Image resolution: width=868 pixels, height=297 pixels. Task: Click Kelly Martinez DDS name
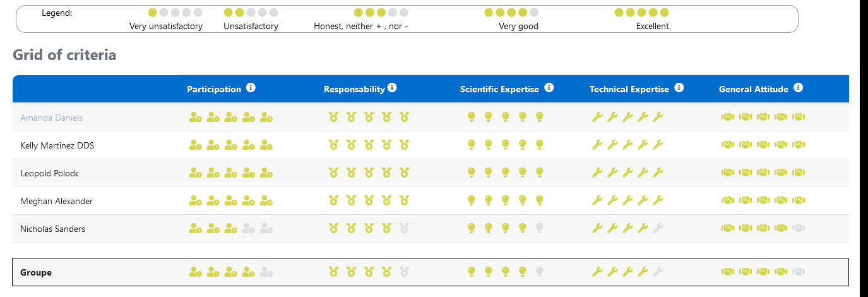tap(57, 145)
